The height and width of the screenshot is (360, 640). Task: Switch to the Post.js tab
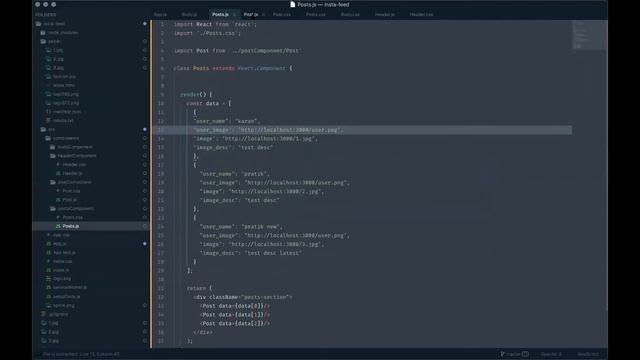(x=250, y=15)
